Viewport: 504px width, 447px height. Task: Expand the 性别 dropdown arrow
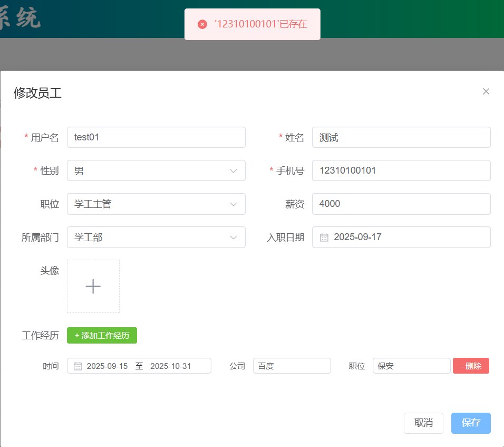coord(234,170)
